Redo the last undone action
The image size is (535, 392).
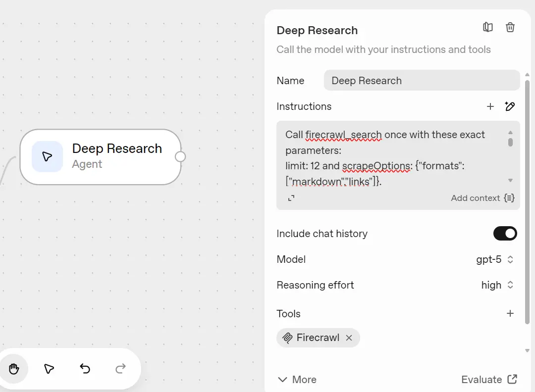pos(120,368)
